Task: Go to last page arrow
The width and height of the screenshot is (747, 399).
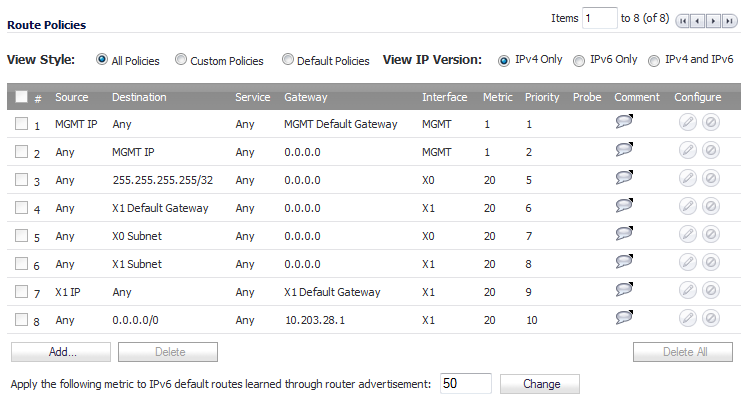Action: [729, 21]
